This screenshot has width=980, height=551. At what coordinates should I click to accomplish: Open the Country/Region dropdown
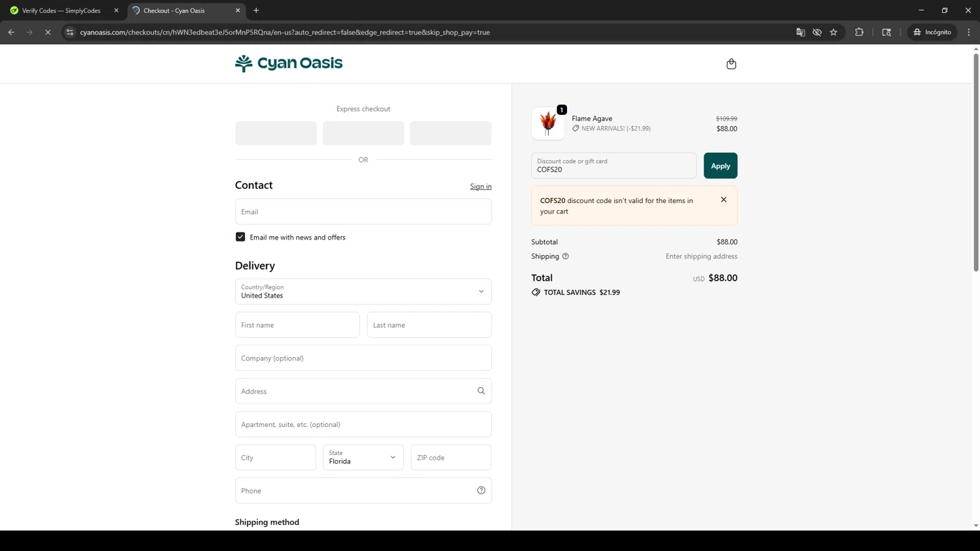(x=363, y=292)
